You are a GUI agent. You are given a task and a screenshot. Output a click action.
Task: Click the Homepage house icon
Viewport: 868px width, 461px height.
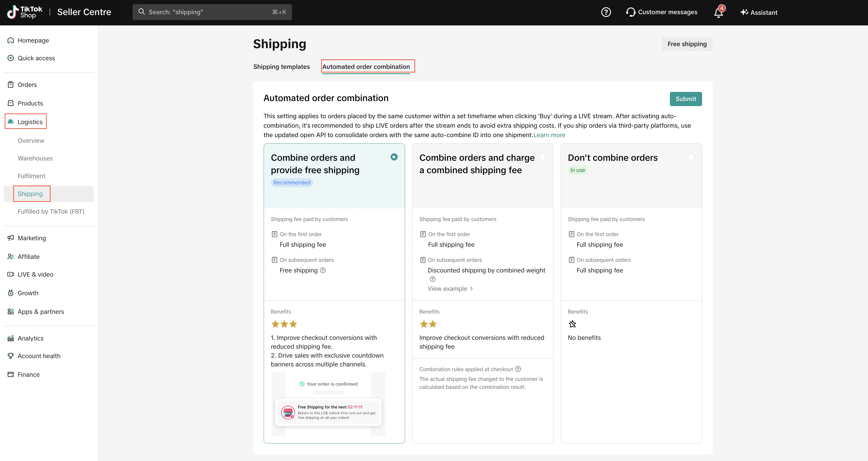click(11, 40)
